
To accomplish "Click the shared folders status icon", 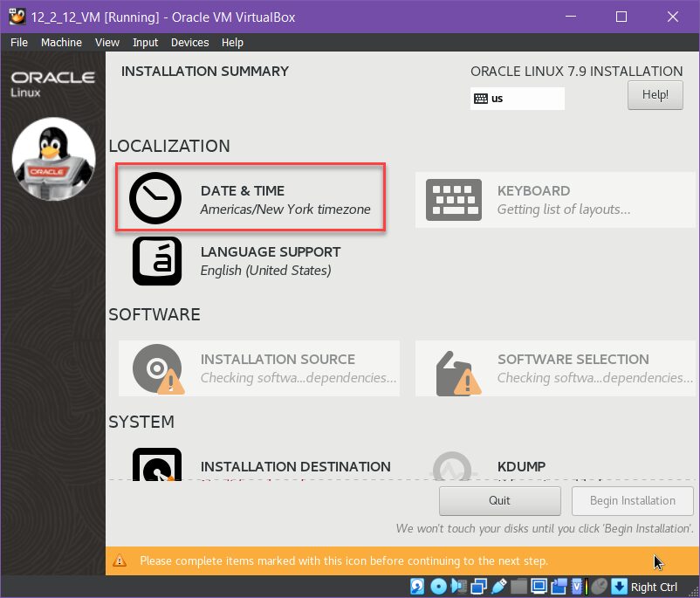I will pyautogui.click(x=518, y=587).
